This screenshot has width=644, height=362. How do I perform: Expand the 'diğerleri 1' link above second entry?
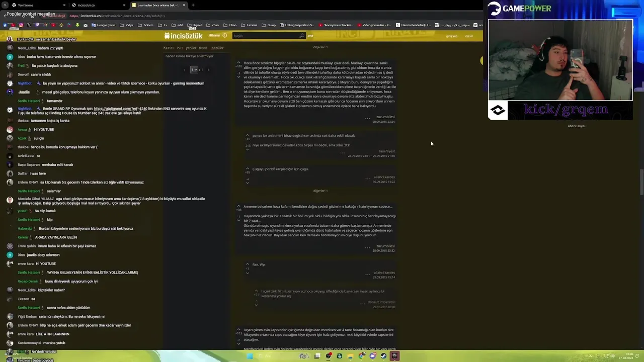pos(320,191)
